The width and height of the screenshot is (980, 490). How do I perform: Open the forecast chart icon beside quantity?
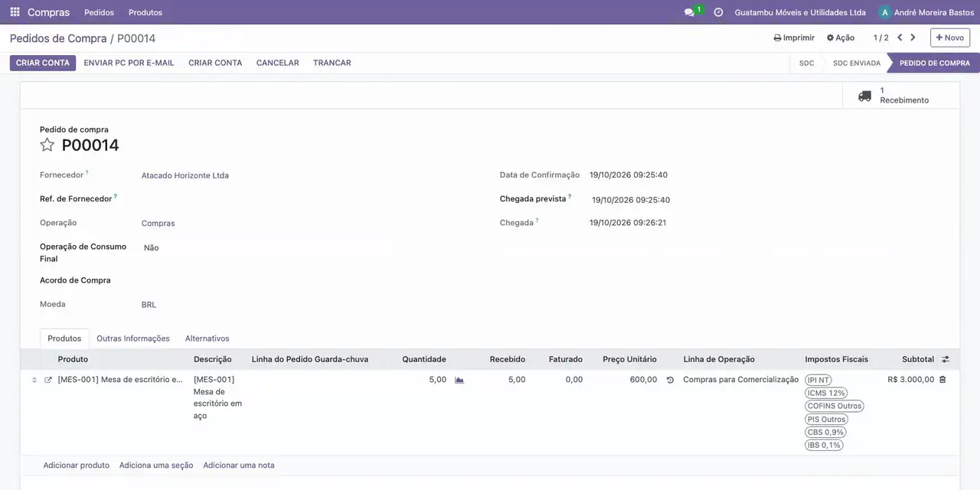[459, 380]
